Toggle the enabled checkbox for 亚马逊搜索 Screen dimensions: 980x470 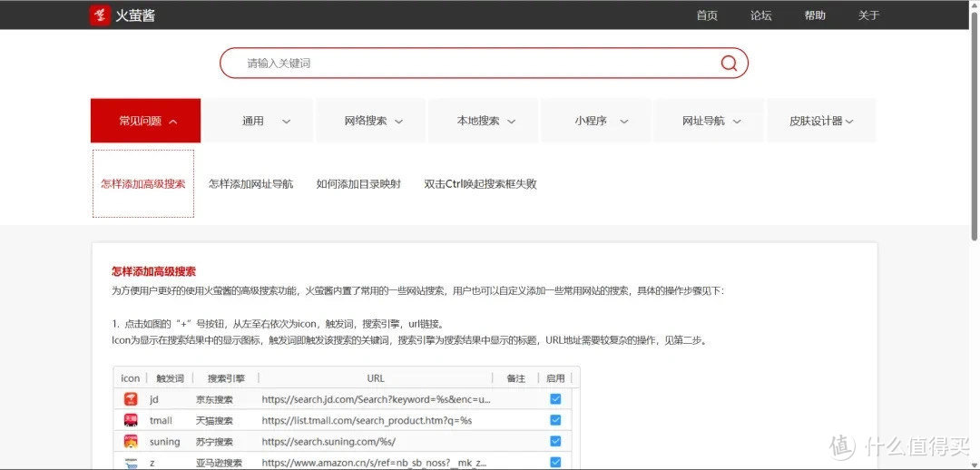point(555,463)
